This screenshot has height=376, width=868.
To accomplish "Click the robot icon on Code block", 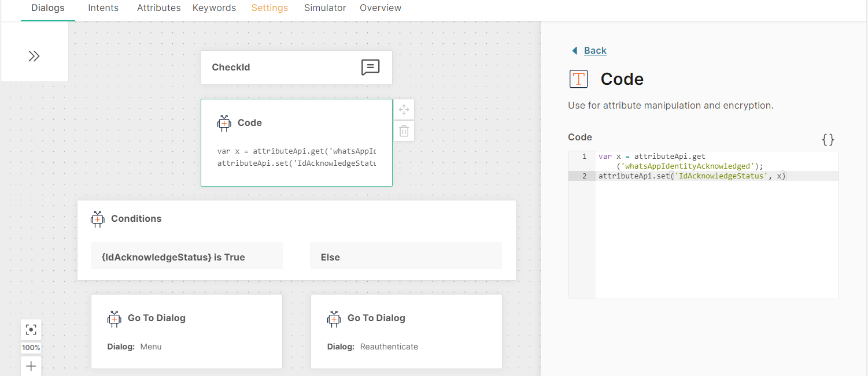I will (224, 123).
